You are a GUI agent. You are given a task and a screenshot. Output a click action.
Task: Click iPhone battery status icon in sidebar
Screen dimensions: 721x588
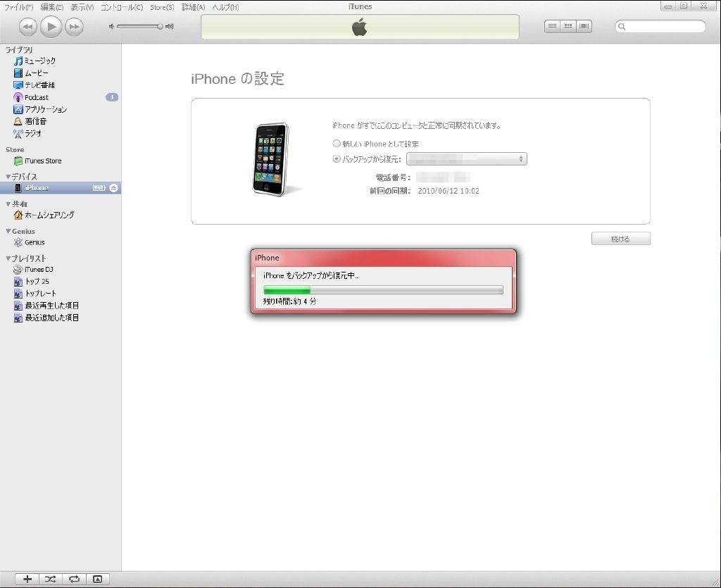pos(99,187)
